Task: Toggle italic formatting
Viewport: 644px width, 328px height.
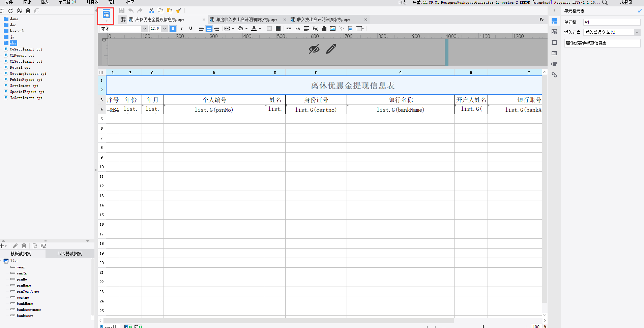Action: pos(182,29)
